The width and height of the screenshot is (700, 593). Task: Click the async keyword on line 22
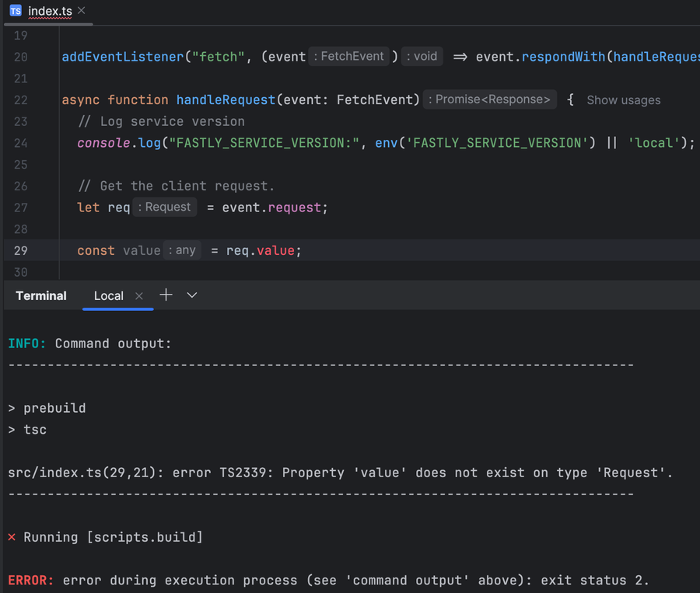pyautogui.click(x=81, y=100)
